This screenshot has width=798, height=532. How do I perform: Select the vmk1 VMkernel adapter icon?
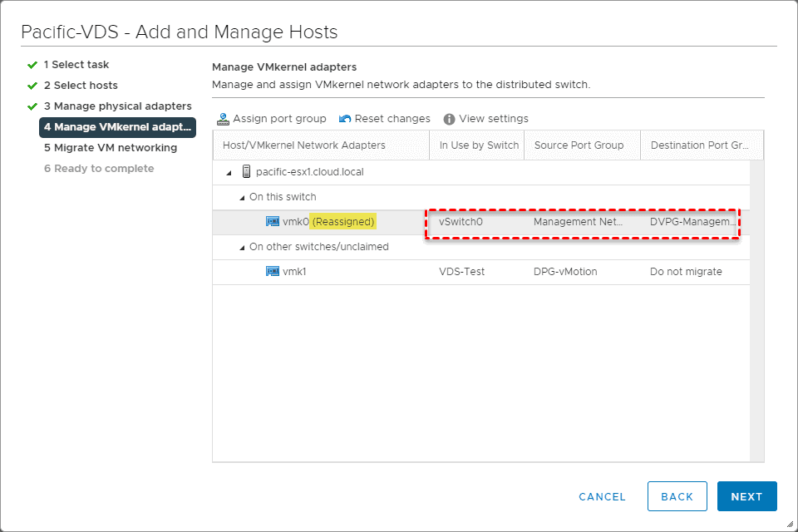[x=273, y=272]
